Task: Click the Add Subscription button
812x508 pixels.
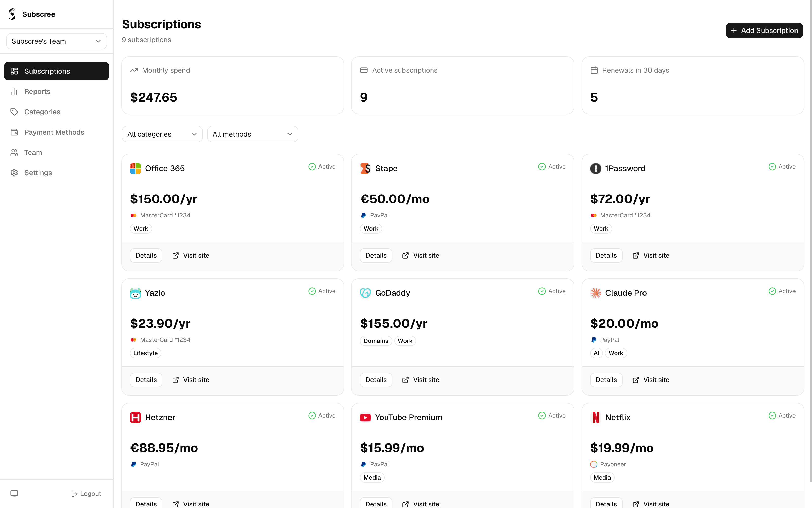Action: [x=764, y=30]
